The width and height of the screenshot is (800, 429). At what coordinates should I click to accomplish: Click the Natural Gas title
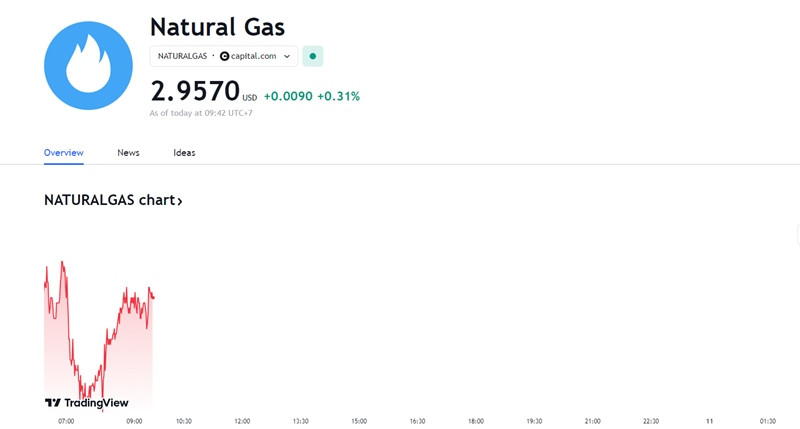tap(217, 27)
